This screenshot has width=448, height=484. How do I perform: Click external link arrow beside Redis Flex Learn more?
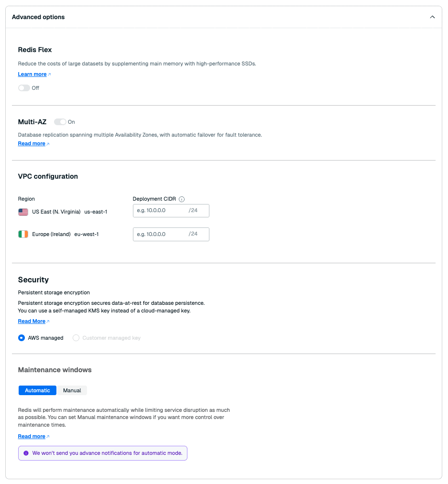pyautogui.click(x=49, y=75)
